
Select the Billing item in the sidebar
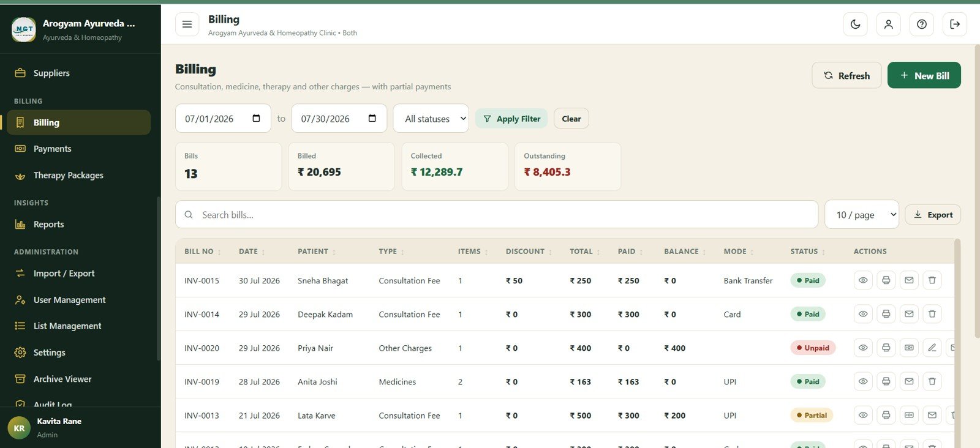click(x=78, y=122)
